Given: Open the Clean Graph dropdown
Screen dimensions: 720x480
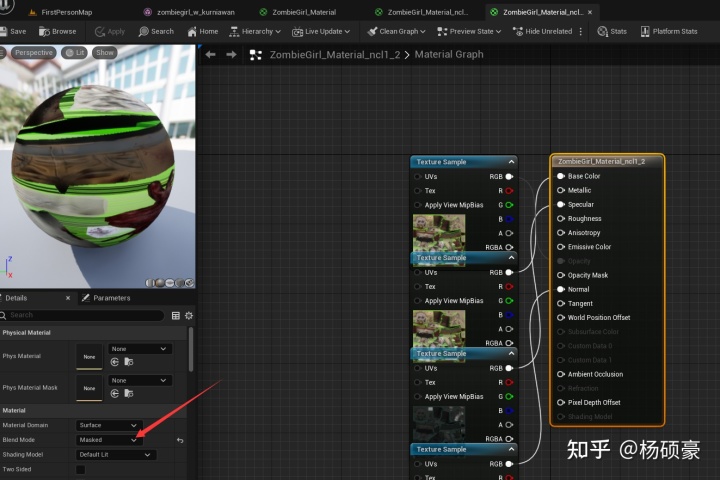Looking at the screenshot, I should 396,31.
